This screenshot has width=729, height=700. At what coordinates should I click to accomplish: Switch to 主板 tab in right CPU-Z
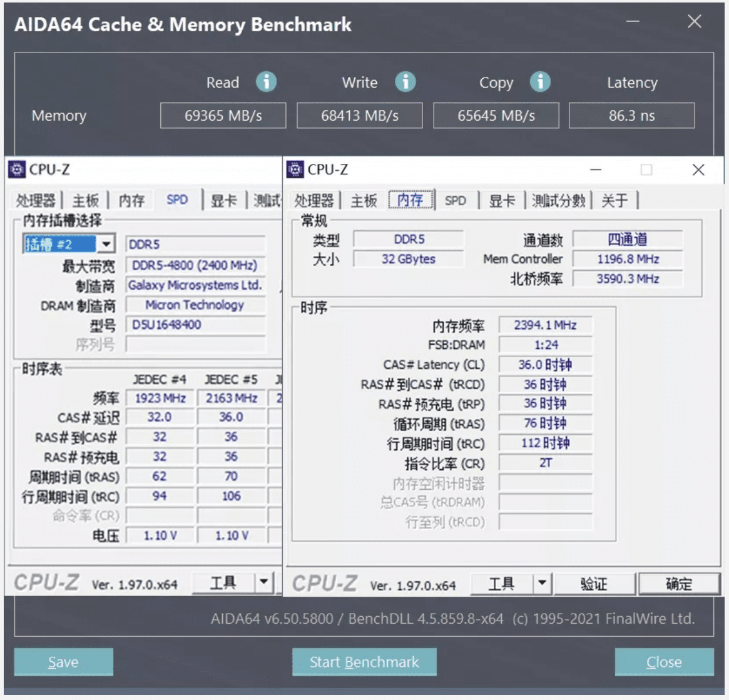coord(364,200)
